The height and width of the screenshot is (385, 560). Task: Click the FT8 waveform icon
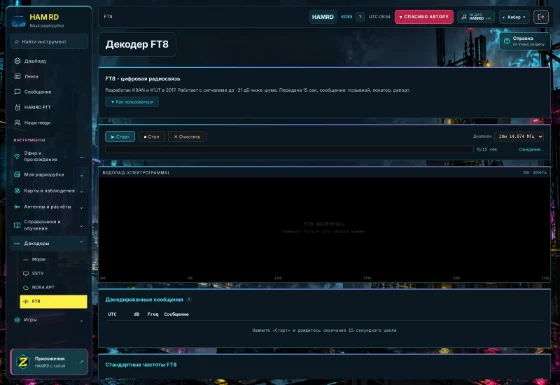[26, 301]
